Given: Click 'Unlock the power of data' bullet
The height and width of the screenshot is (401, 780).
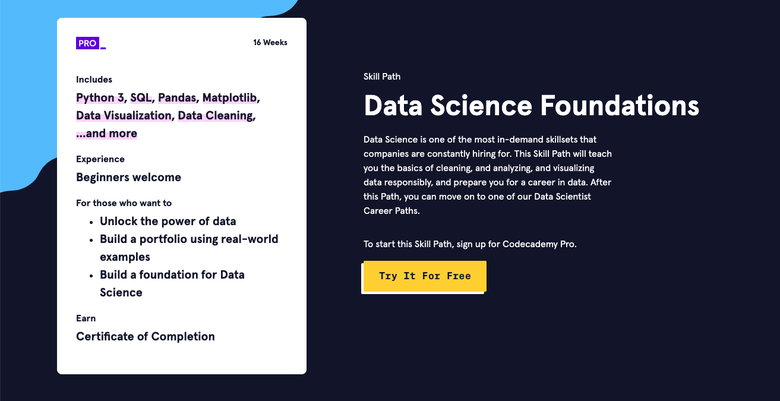Looking at the screenshot, I should click(168, 221).
